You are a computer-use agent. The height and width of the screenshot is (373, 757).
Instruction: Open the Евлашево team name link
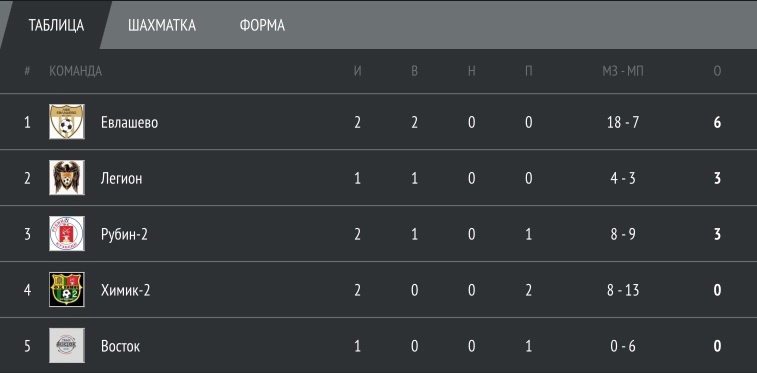tap(129, 123)
